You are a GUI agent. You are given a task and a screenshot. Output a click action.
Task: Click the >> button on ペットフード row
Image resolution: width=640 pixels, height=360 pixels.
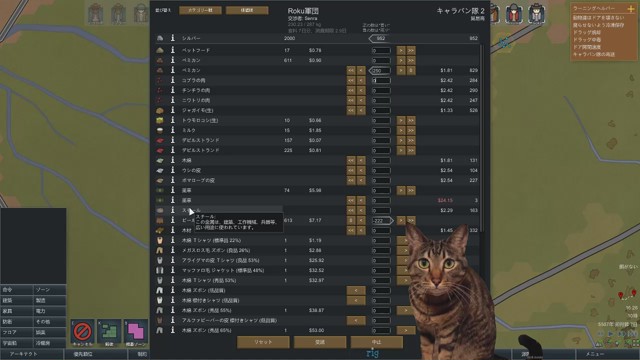411,50
